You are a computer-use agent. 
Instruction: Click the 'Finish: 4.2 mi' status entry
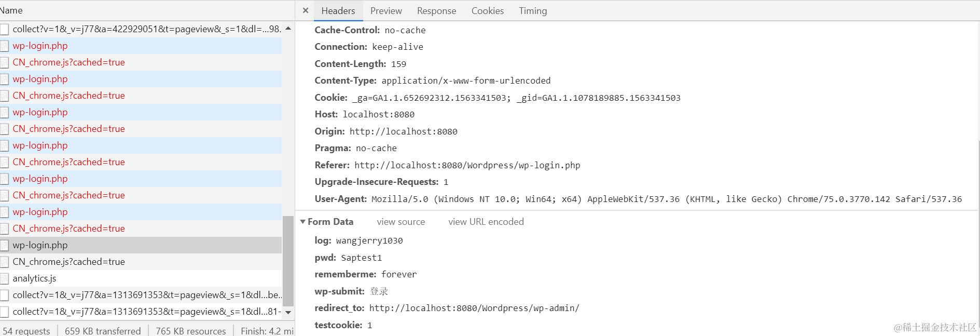pos(267,331)
